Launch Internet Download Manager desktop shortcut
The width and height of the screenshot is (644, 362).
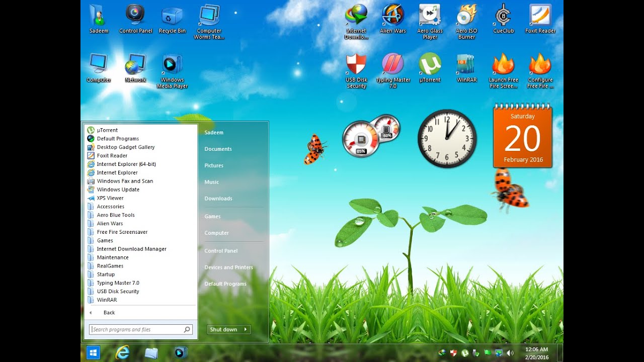356,22
